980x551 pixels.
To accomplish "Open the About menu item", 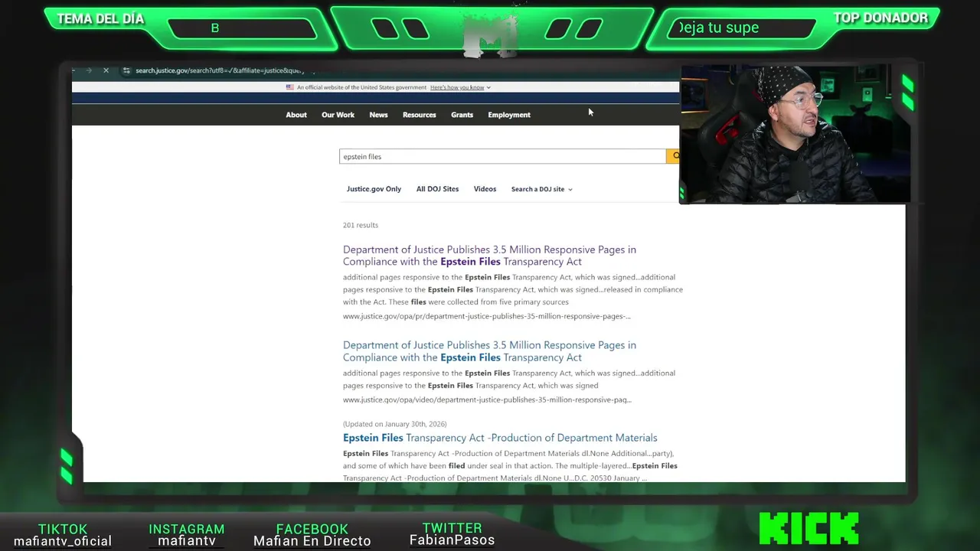I will click(x=296, y=115).
